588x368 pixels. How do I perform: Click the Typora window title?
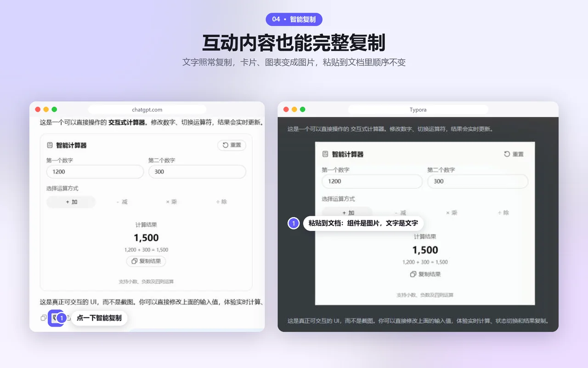(418, 109)
